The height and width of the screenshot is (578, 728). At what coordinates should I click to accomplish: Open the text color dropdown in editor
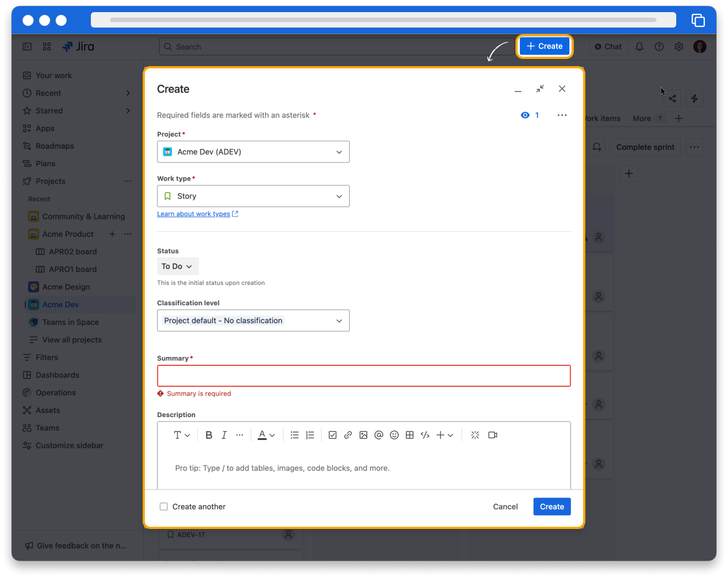click(x=267, y=435)
